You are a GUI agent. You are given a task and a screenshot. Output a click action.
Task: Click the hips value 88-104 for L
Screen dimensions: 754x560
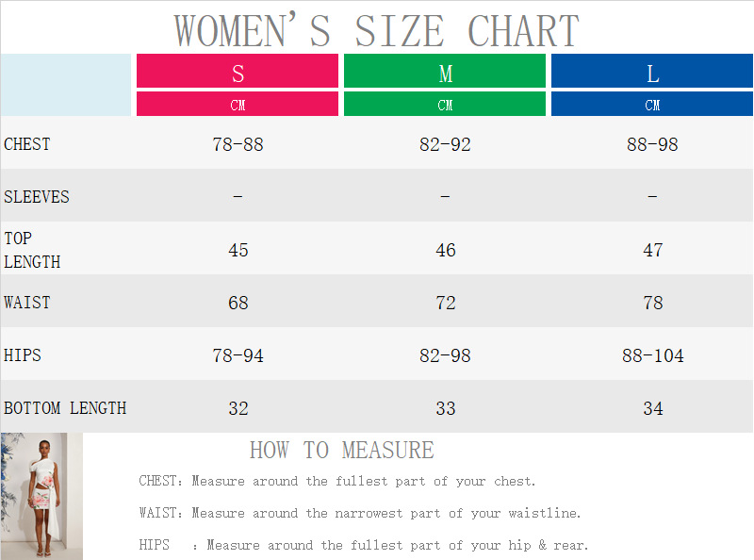[x=652, y=355]
